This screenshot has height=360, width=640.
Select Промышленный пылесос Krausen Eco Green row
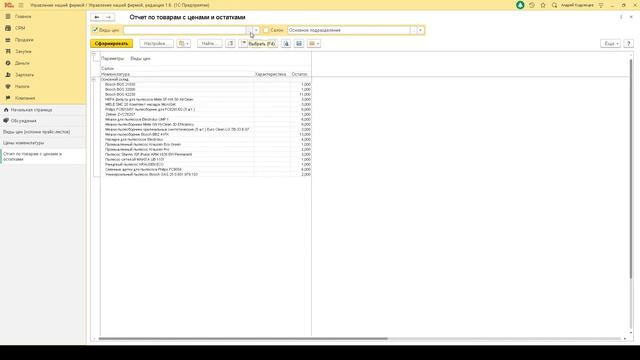(x=206, y=144)
